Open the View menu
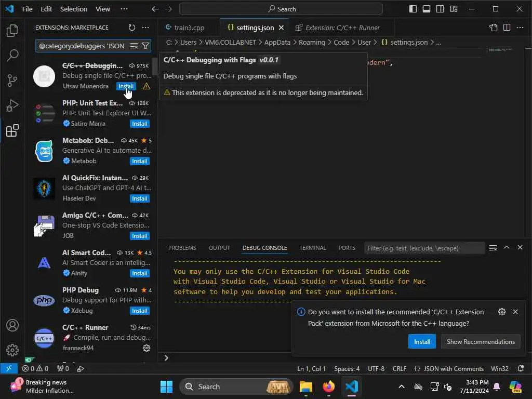Image resolution: width=532 pixels, height=399 pixels. tap(102, 9)
